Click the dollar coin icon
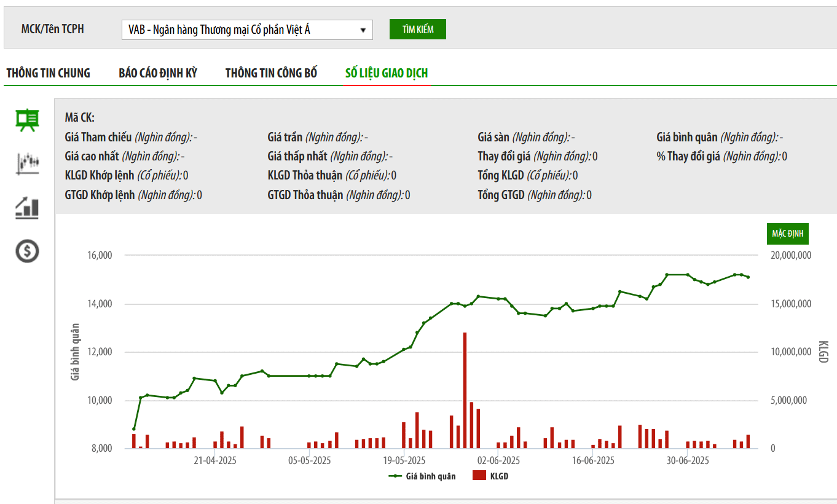The image size is (837, 504). tap(27, 251)
